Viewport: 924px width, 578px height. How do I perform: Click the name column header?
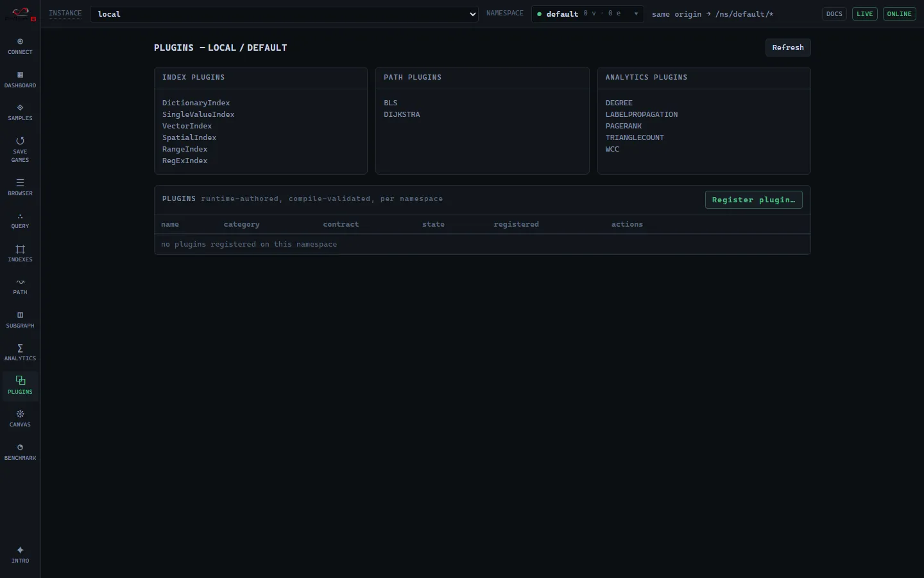170,224
